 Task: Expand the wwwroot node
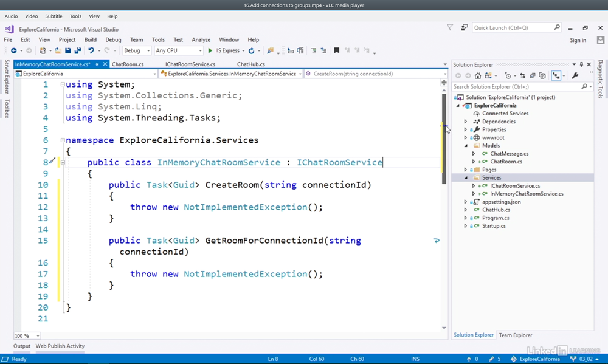pyautogui.click(x=466, y=137)
